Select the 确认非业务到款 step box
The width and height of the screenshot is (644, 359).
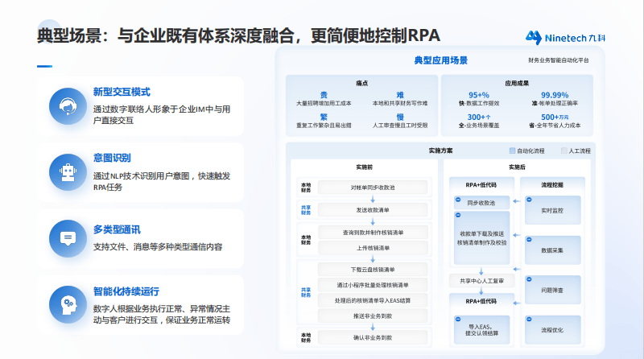pos(373,337)
